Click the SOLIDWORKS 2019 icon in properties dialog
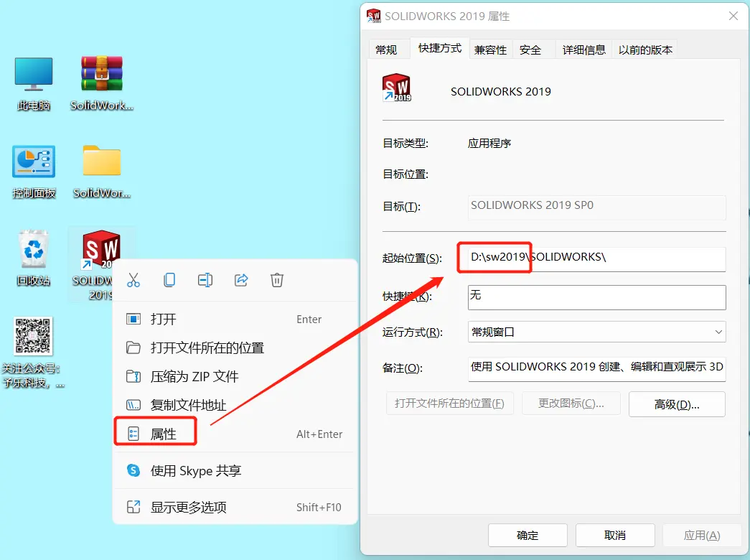 (x=396, y=88)
